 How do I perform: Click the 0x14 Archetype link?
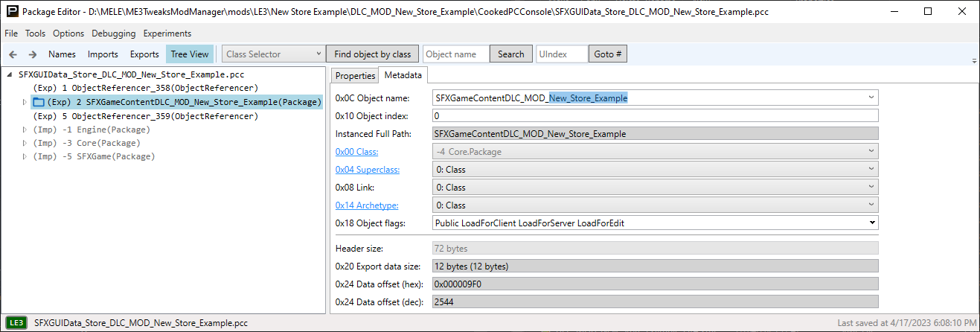(x=367, y=205)
